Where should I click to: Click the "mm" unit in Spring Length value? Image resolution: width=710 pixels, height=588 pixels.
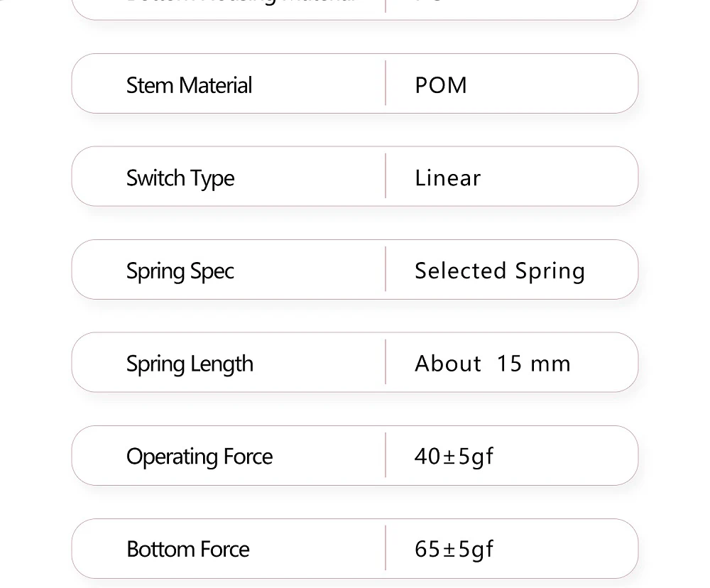(x=550, y=365)
